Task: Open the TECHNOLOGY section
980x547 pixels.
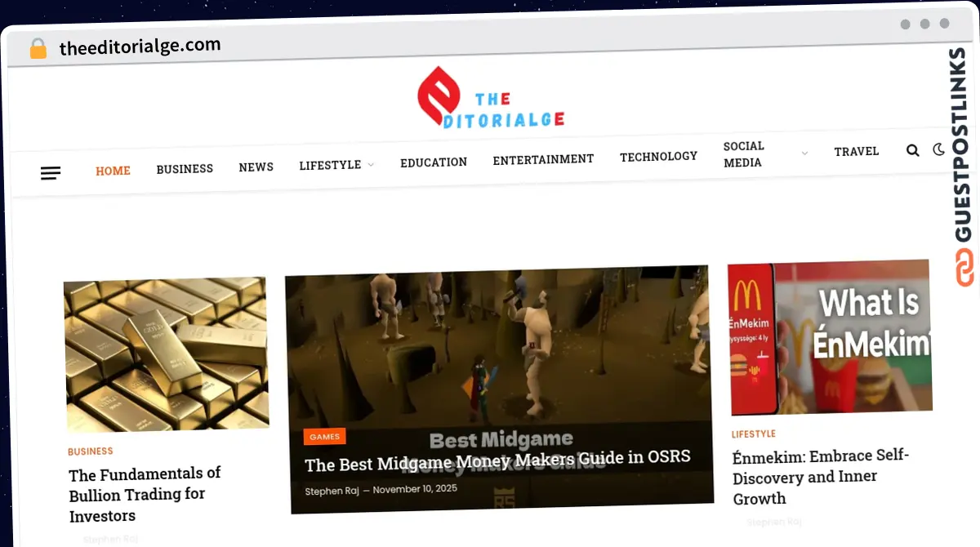Action: (x=658, y=156)
